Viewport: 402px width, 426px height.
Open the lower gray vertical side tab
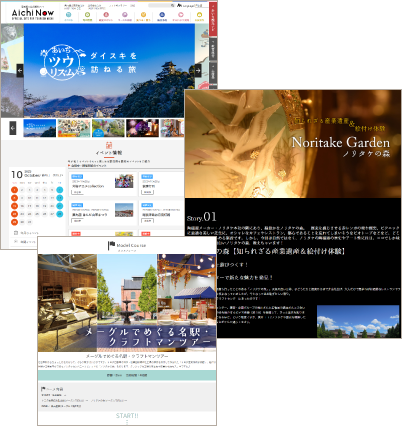(213, 74)
